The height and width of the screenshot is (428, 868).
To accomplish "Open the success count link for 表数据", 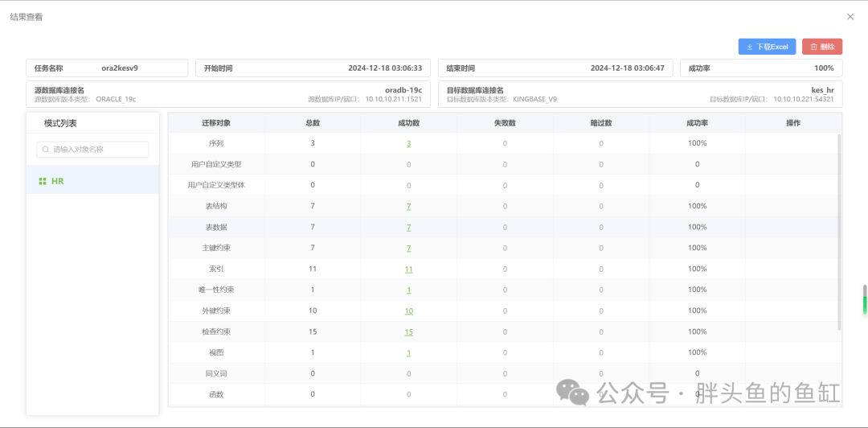I will point(408,227).
